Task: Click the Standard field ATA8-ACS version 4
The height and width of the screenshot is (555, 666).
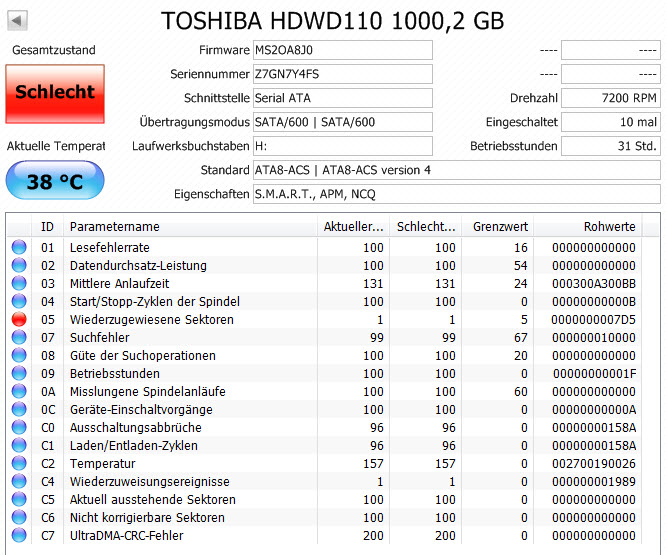Action: pos(457,170)
